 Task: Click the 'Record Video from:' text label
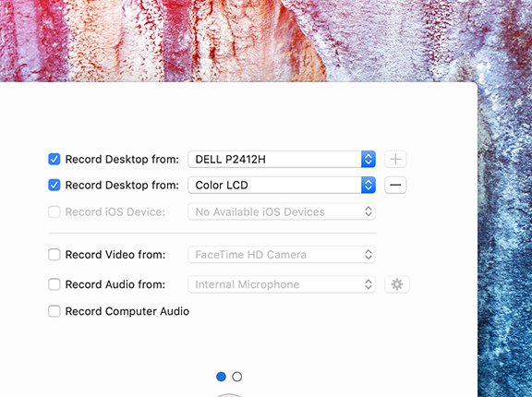115,255
